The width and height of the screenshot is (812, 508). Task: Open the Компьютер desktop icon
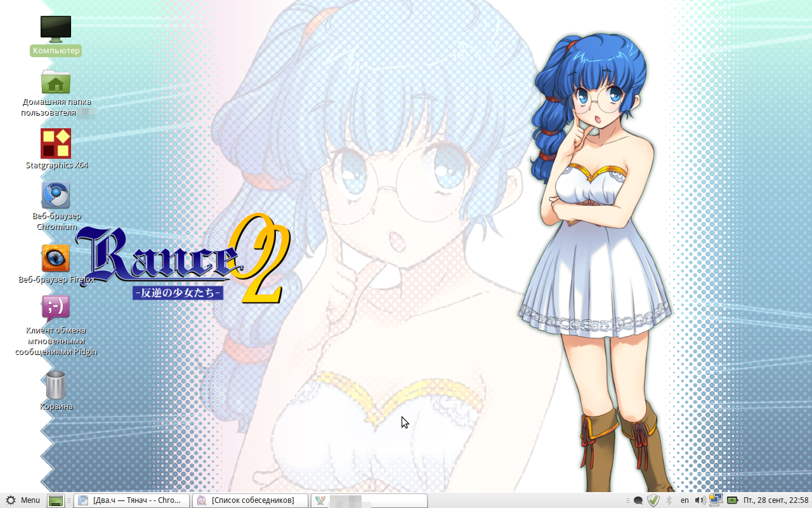pyautogui.click(x=56, y=29)
